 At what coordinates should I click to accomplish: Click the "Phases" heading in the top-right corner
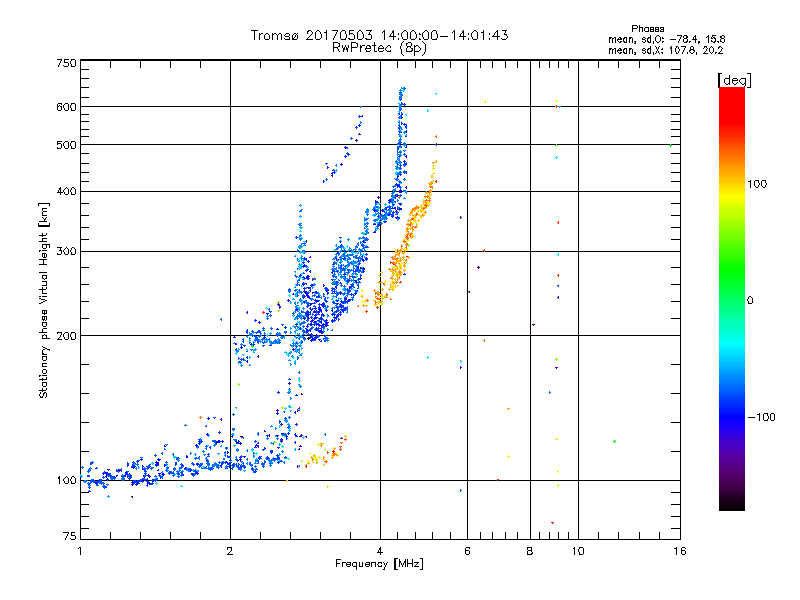[647, 29]
